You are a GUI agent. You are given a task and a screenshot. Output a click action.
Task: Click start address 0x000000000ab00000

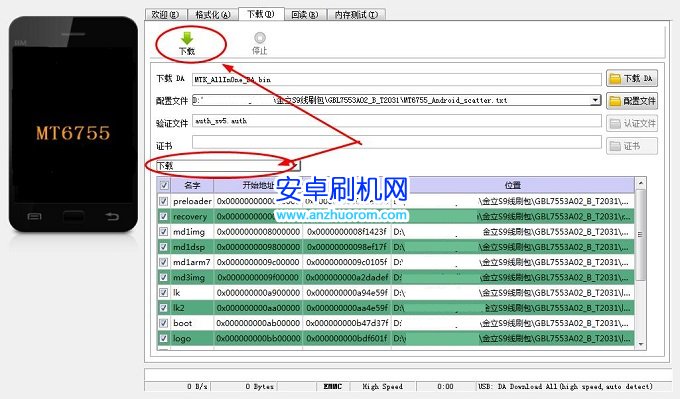click(258, 323)
